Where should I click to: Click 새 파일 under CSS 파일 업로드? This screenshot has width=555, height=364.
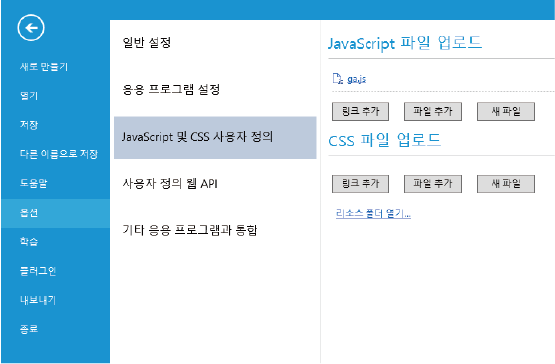pyautogui.click(x=506, y=184)
